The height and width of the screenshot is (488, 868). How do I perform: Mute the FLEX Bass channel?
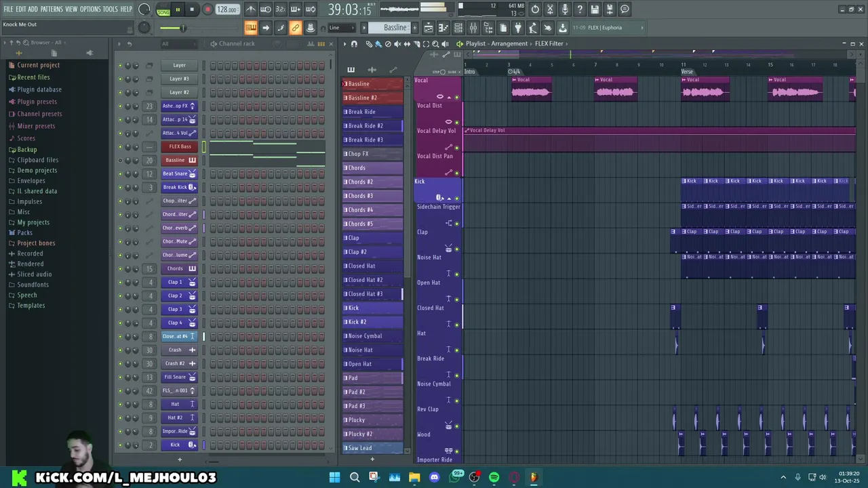point(120,147)
